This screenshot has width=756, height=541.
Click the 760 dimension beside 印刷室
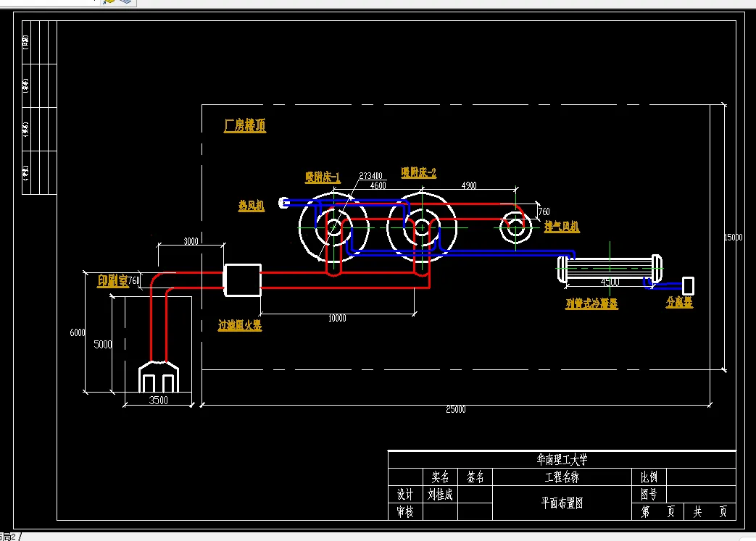133,280
